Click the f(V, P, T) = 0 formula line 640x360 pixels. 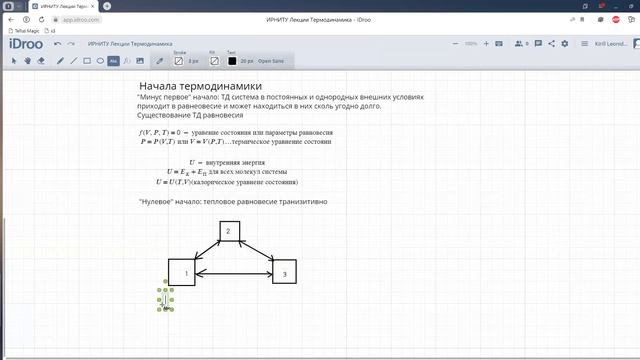236,133
